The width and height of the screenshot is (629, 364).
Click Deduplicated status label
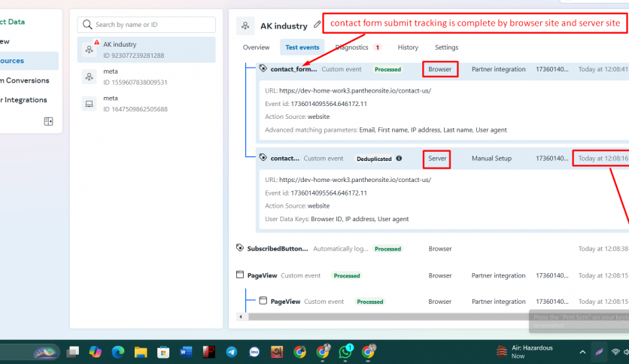point(374,159)
